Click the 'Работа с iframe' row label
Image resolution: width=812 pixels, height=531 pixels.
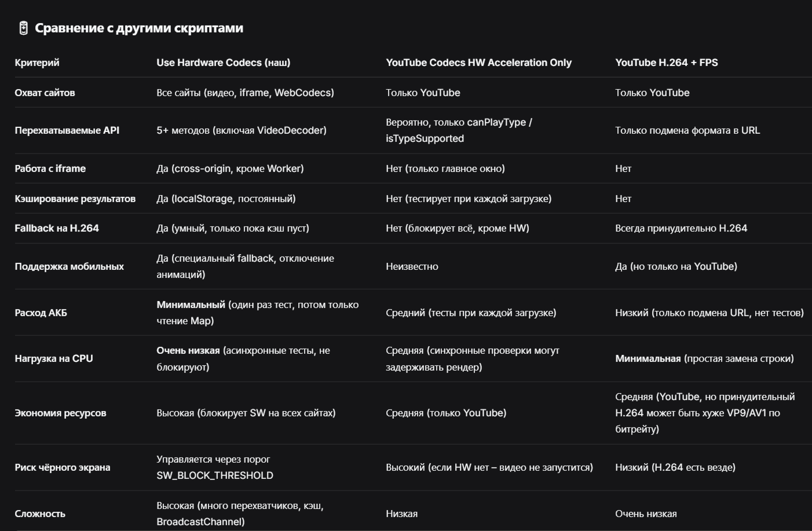[50, 169]
